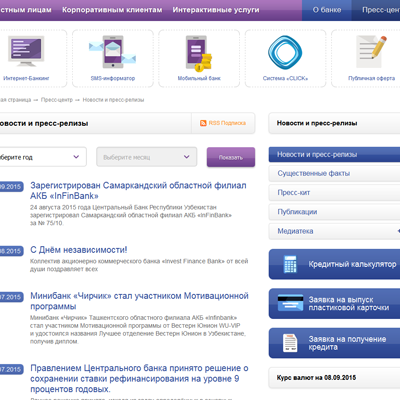
Task: Open the CLICK system blue logo icon
Action: point(285,52)
